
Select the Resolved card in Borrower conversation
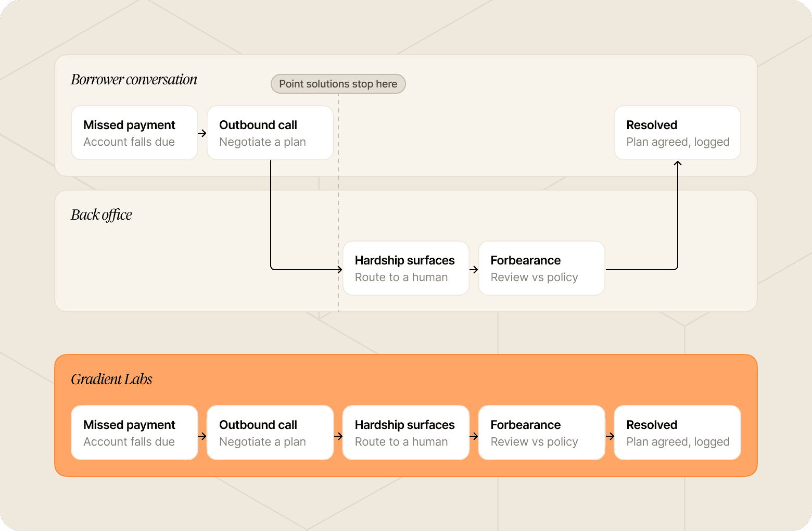tap(677, 133)
